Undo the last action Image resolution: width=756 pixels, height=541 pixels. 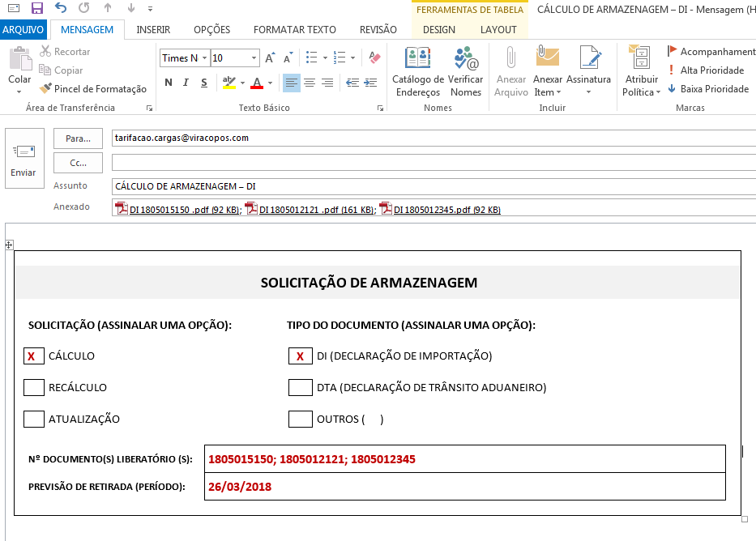click(60, 8)
